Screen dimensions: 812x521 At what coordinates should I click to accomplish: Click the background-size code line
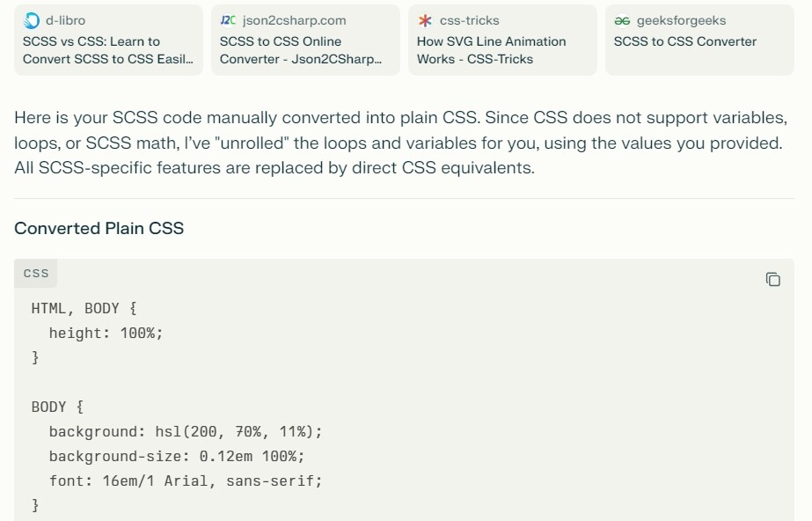click(x=177, y=456)
